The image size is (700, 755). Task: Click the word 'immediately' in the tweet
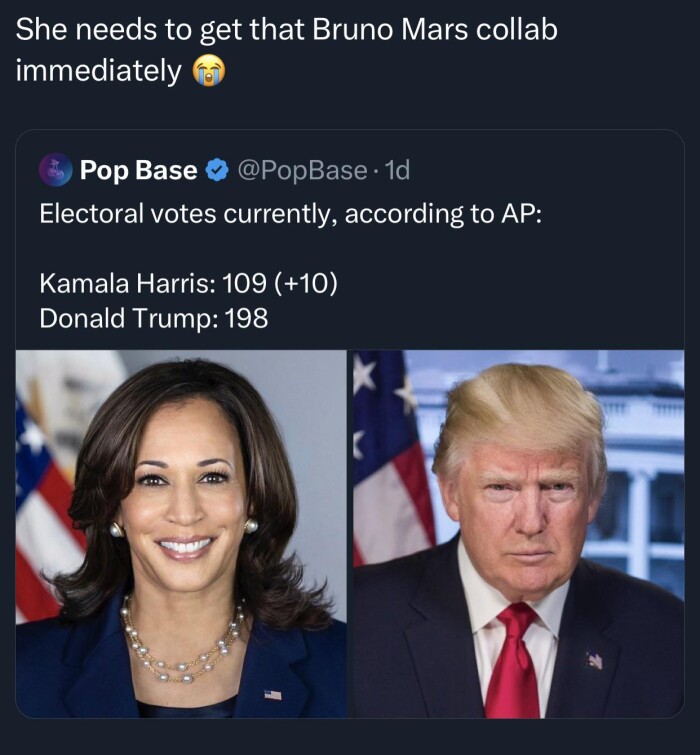pyautogui.click(x=99, y=70)
